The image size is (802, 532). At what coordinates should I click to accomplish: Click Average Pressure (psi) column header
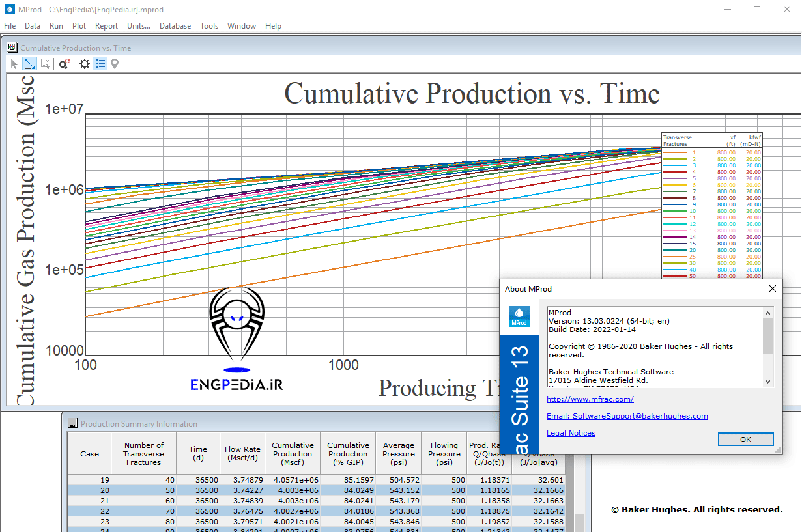399,454
